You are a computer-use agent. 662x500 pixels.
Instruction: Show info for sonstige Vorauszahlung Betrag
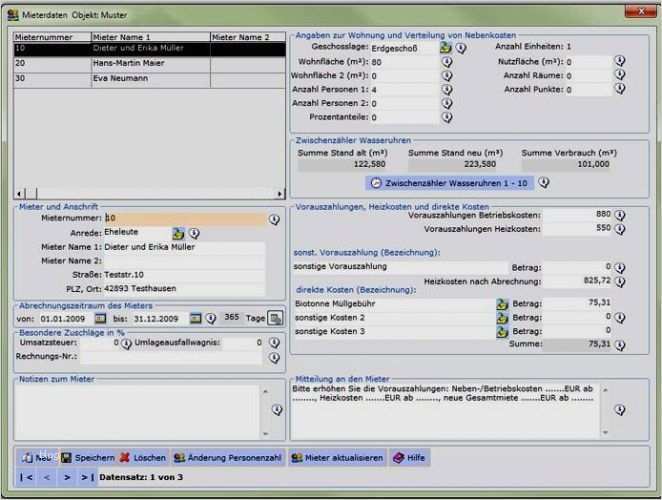(x=620, y=268)
